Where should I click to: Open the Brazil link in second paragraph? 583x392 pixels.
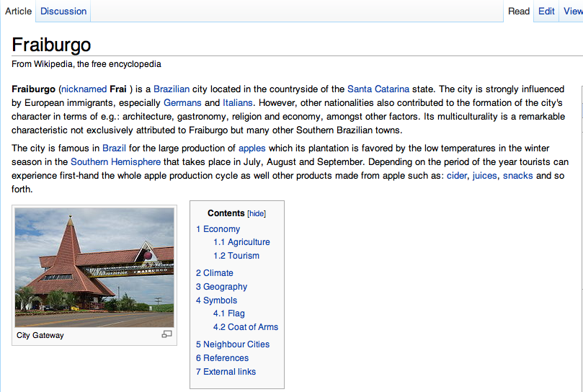pyautogui.click(x=114, y=148)
